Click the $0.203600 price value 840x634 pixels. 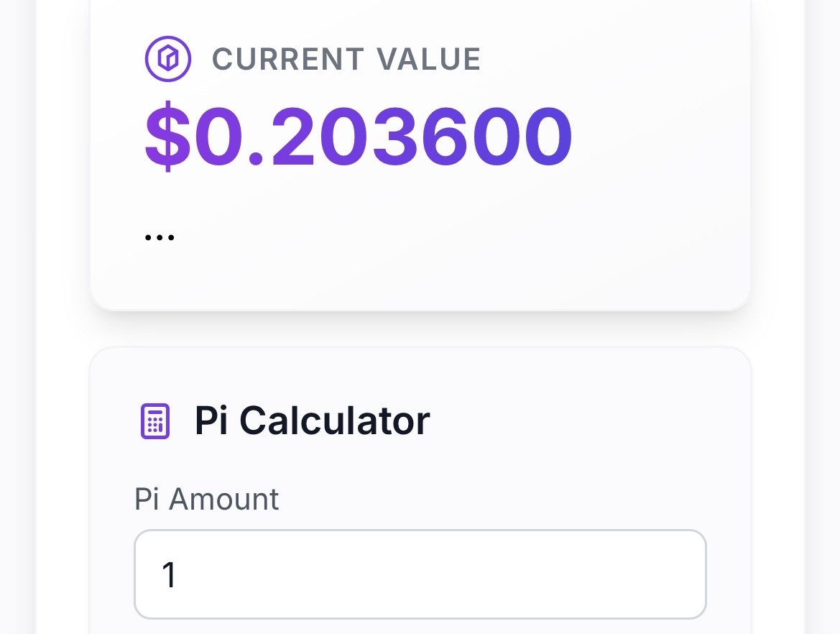click(x=359, y=137)
